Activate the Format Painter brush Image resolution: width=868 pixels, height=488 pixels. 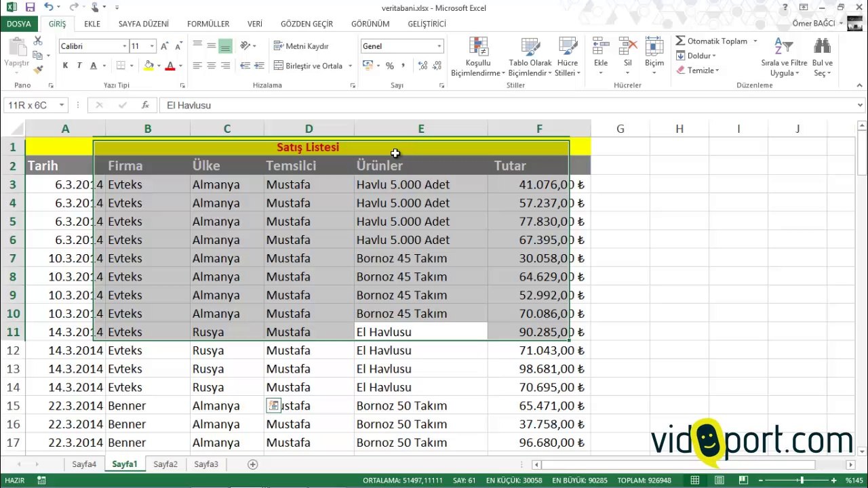39,68
